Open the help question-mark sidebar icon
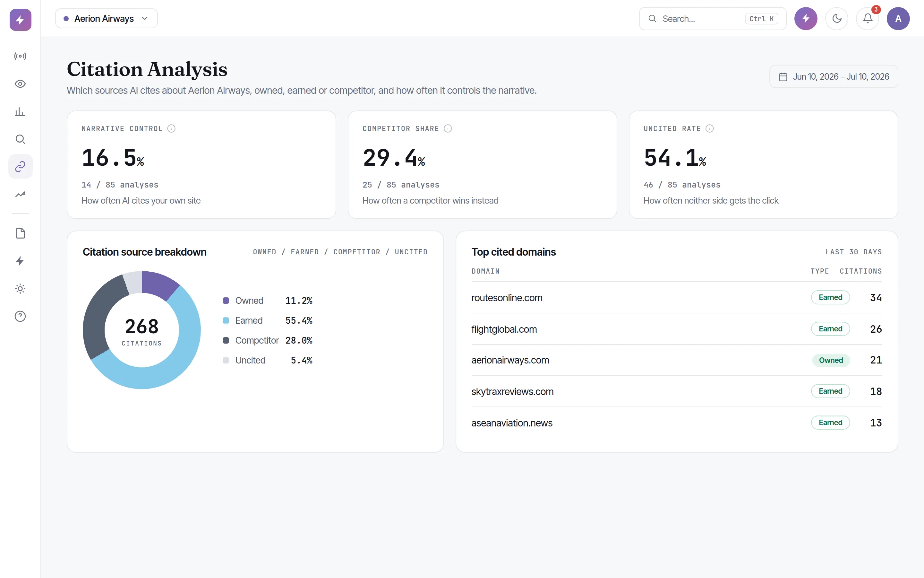The height and width of the screenshot is (578, 924). click(20, 316)
